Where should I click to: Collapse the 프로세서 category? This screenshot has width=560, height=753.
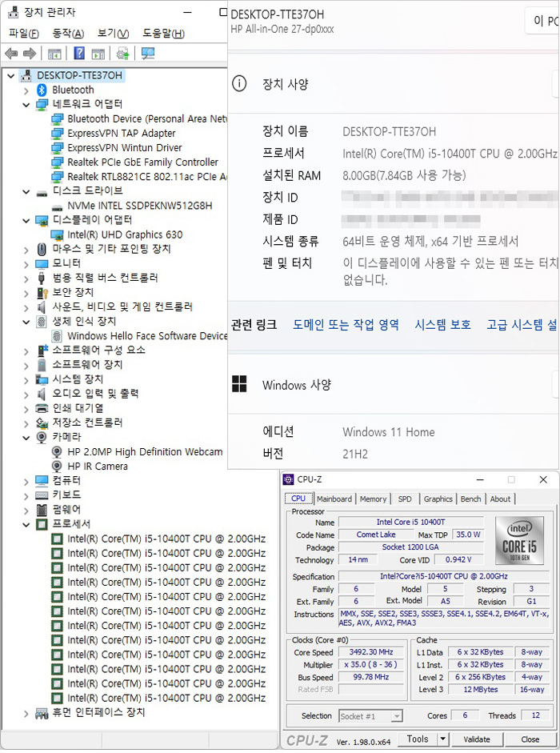26,524
